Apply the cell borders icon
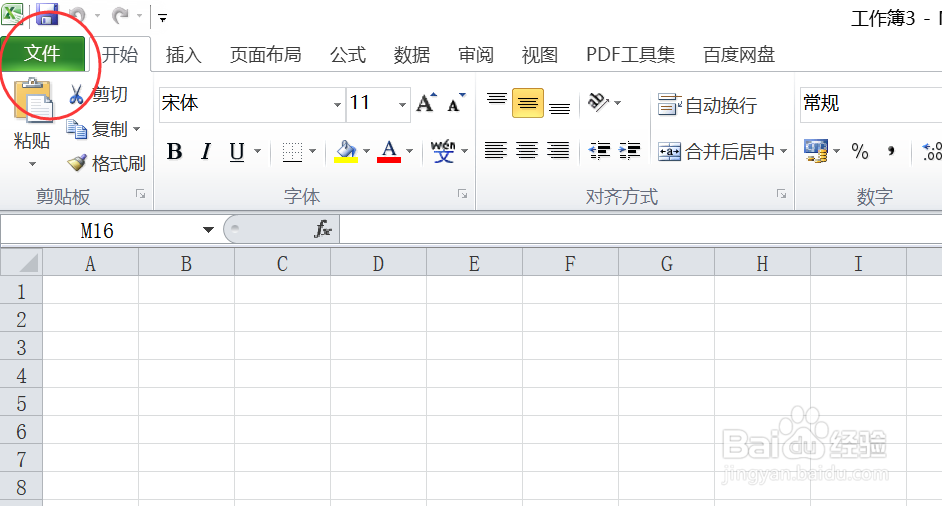This screenshot has width=942, height=506. [x=292, y=151]
